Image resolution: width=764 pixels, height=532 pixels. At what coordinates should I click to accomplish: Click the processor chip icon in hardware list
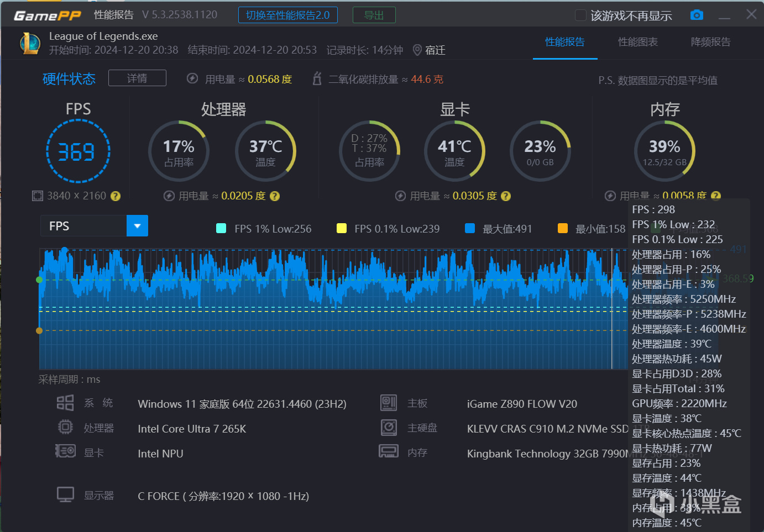pos(65,427)
